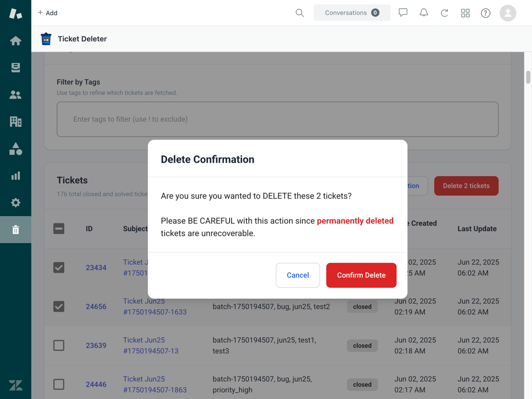Select ticket 23639 checkbox
This screenshot has height=399, width=532.
pyautogui.click(x=59, y=345)
